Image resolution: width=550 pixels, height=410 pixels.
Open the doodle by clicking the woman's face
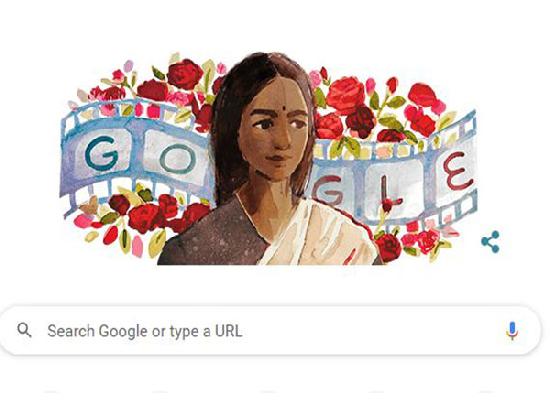click(x=274, y=133)
